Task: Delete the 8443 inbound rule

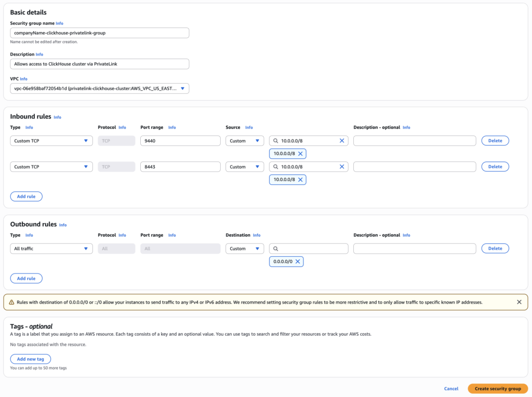Action: (x=495, y=167)
